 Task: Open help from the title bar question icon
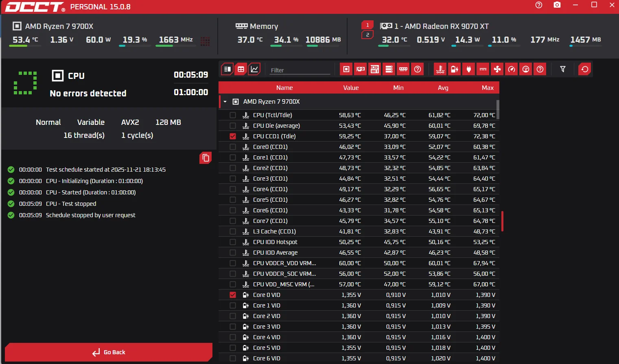click(x=539, y=5)
